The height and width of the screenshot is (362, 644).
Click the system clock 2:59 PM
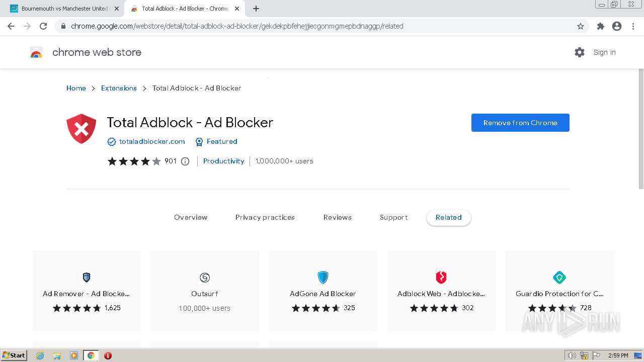coord(618,355)
